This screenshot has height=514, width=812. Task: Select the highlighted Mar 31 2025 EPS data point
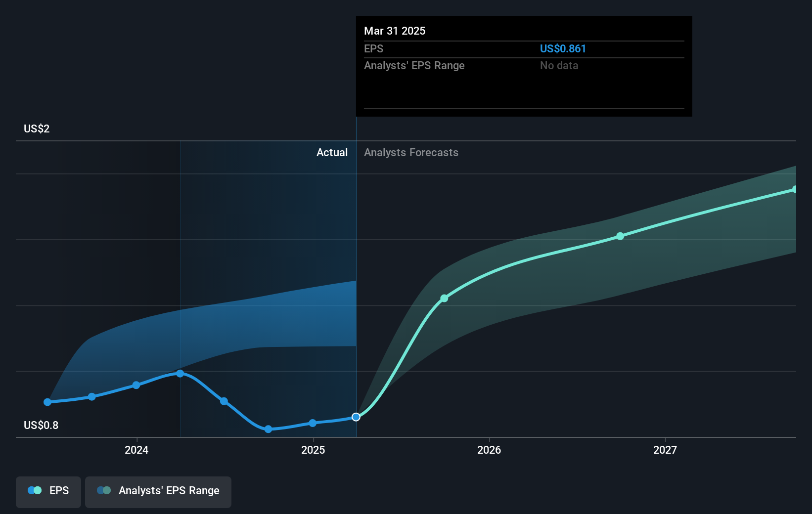(356, 417)
